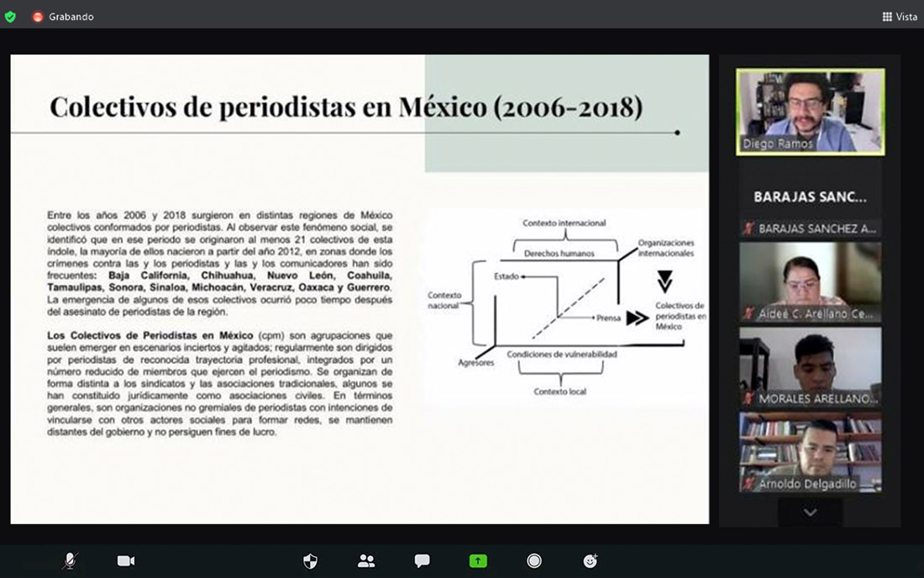Viewport: 924px width, 578px height.
Task: Click the green Share Screen button
Action: (478, 561)
